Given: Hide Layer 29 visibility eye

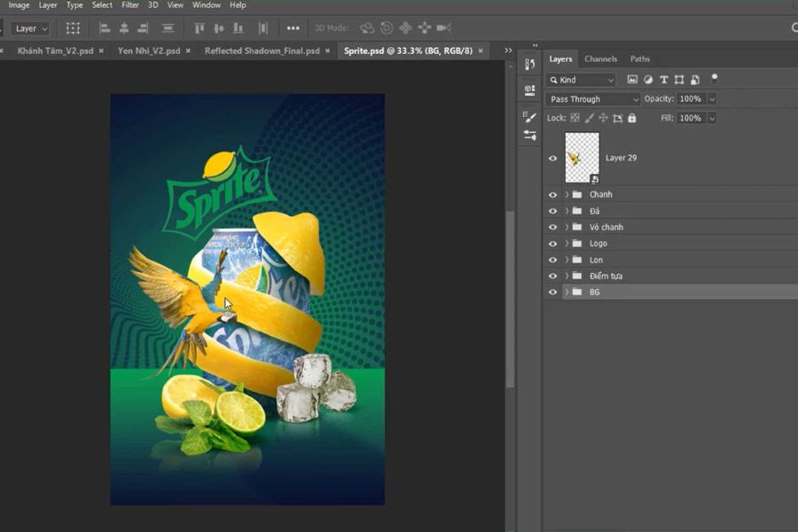Looking at the screenshot, I should tap(552, 158).
